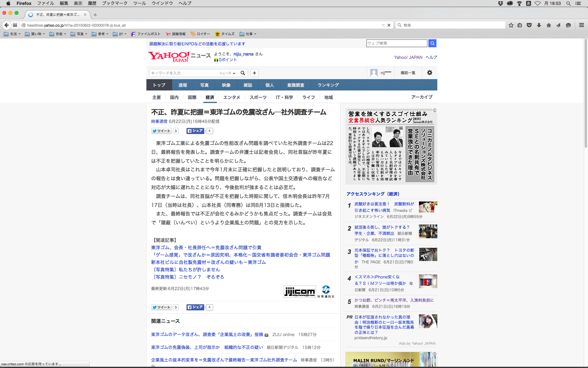Open the ranking item 1 drink thumbnail
Screen dimensions: 588x368
pos(428,207)
